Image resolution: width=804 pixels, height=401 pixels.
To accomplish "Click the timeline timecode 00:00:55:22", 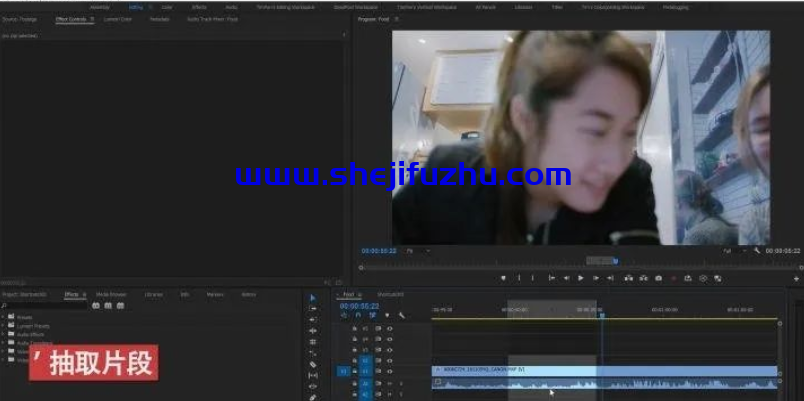I will pos(359,306).
